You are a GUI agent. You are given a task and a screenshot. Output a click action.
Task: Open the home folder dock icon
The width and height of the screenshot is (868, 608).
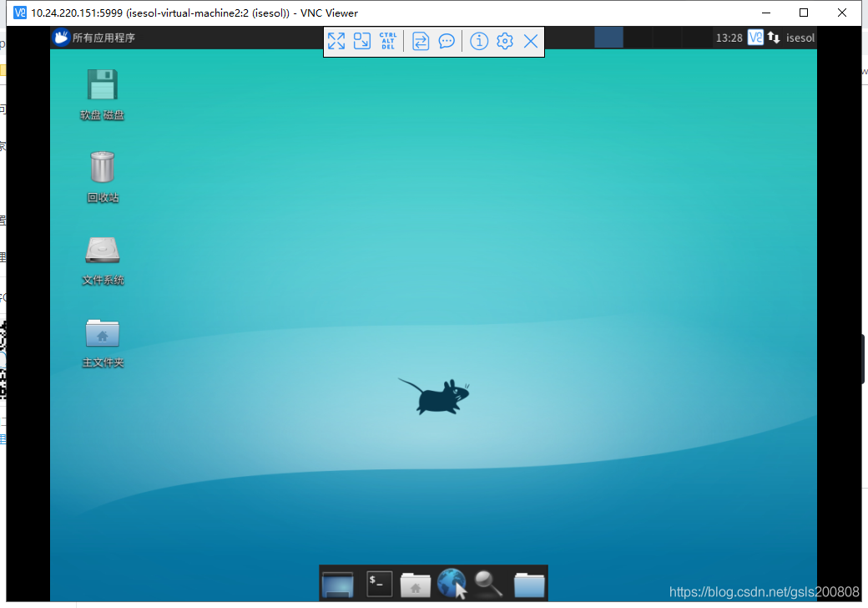tap(415, 585)
